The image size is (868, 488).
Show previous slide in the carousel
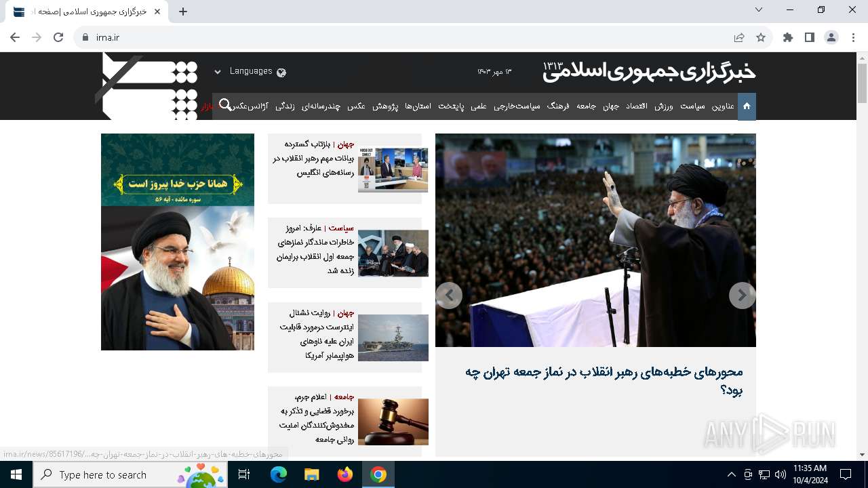point(449,296)
